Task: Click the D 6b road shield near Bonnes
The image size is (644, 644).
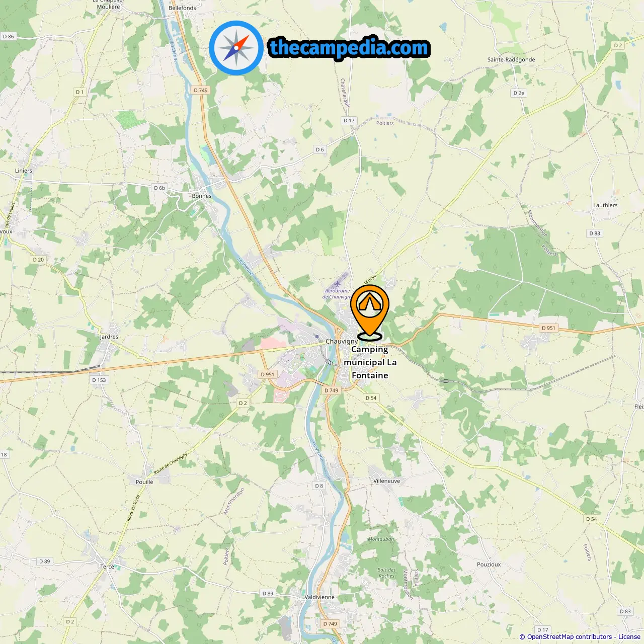Action: click(159, 188)
